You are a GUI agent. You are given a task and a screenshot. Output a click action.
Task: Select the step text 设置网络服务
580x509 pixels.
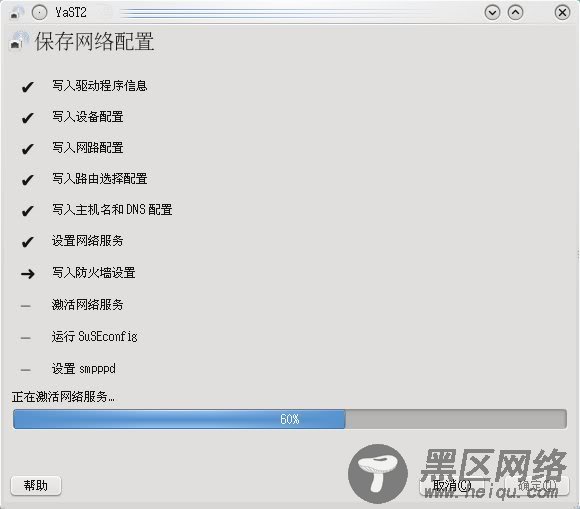pos(88,241)
